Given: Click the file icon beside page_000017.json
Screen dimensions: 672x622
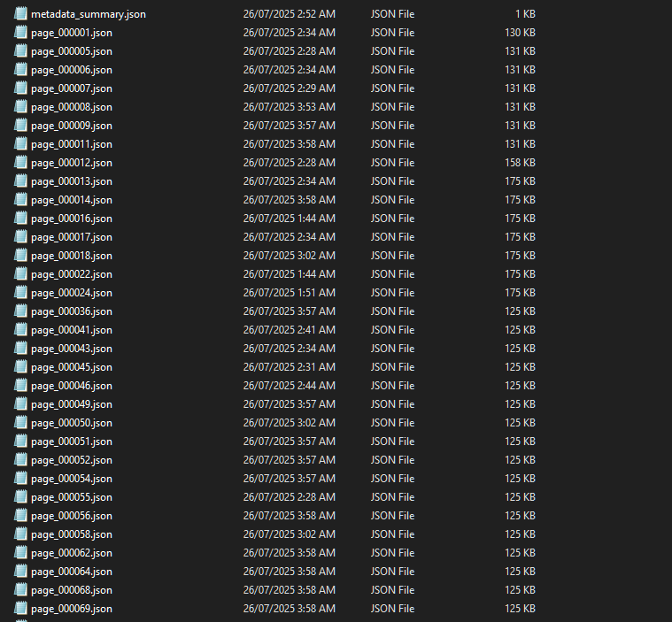Looking at the screenshot, I should (x=20, y=236).
